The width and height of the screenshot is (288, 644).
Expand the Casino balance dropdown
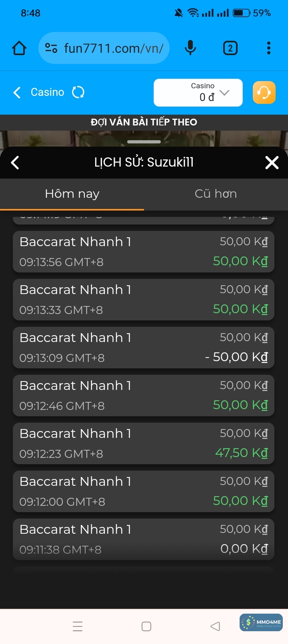[224, 93]
